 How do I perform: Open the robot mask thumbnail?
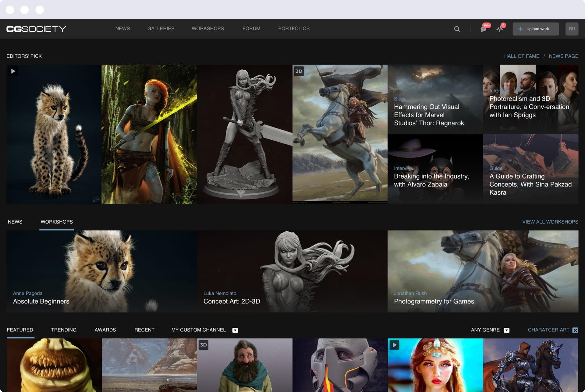(340, 365)
